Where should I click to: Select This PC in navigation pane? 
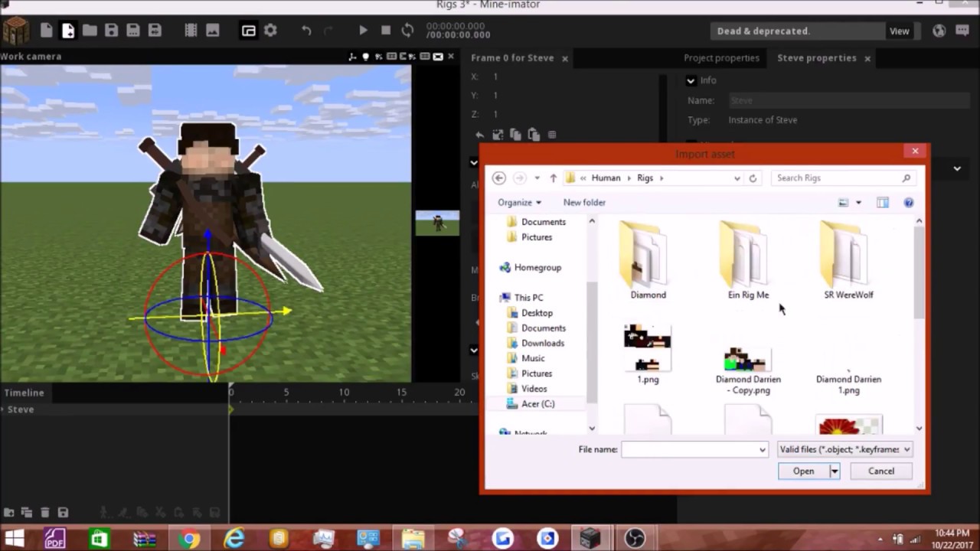pos(528,298)
